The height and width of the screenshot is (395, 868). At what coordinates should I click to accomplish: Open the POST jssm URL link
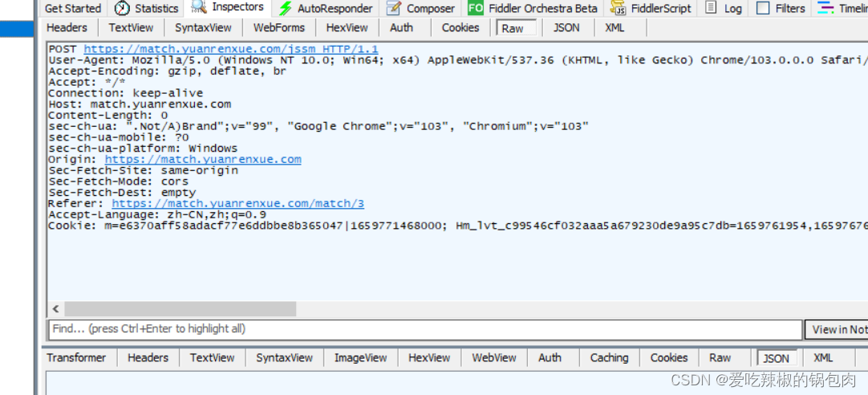pyautogui.click(x=231, y=49)
